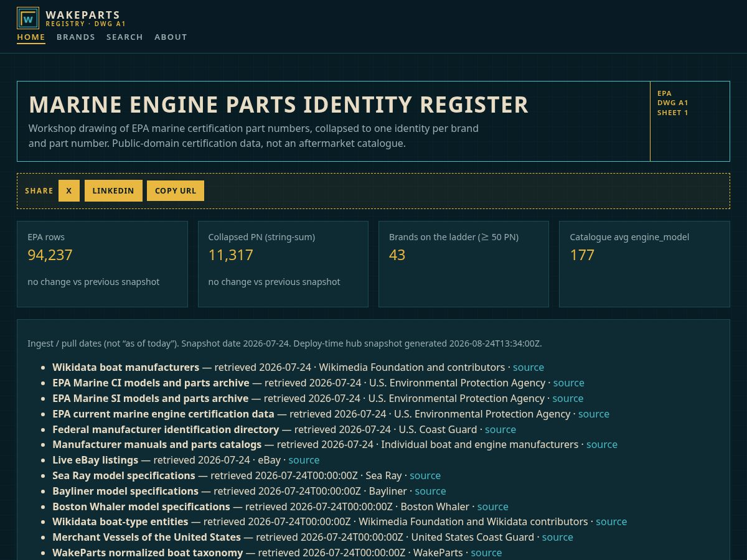Click the SHARE label text
747x560 pixels.
pyautogui.click(x=39, y=191)
